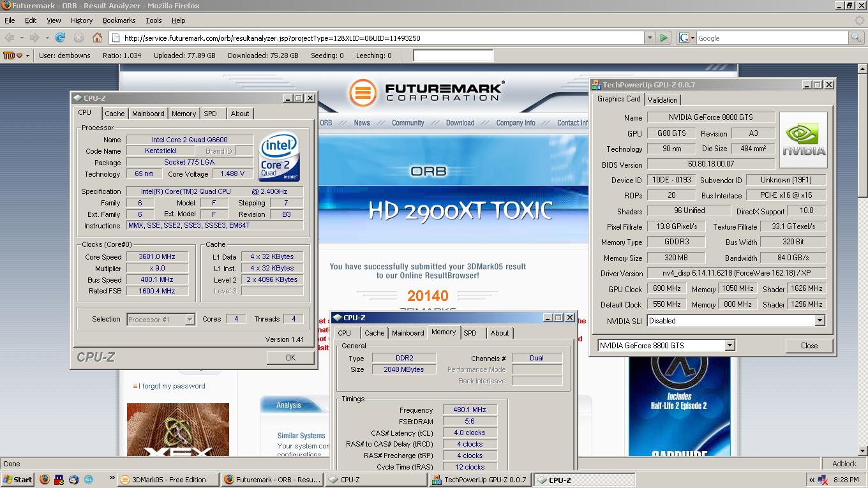Click the throbber icon at Firefox menu bar right
The height and width of the screenshot is (488, 868).
(859, 20)
